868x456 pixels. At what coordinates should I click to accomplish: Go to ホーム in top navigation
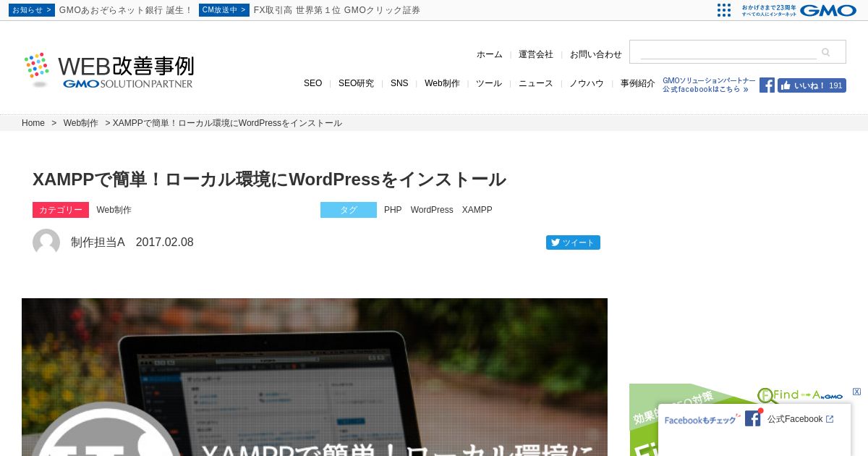(x=489, y=54)
